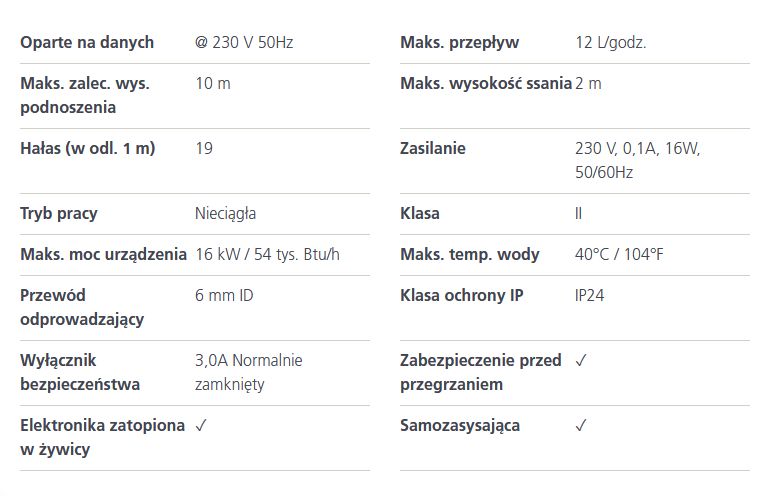Click the @ 230 V 50Hz value
Viewport: 766px width, 496px height.
point(244,43)
